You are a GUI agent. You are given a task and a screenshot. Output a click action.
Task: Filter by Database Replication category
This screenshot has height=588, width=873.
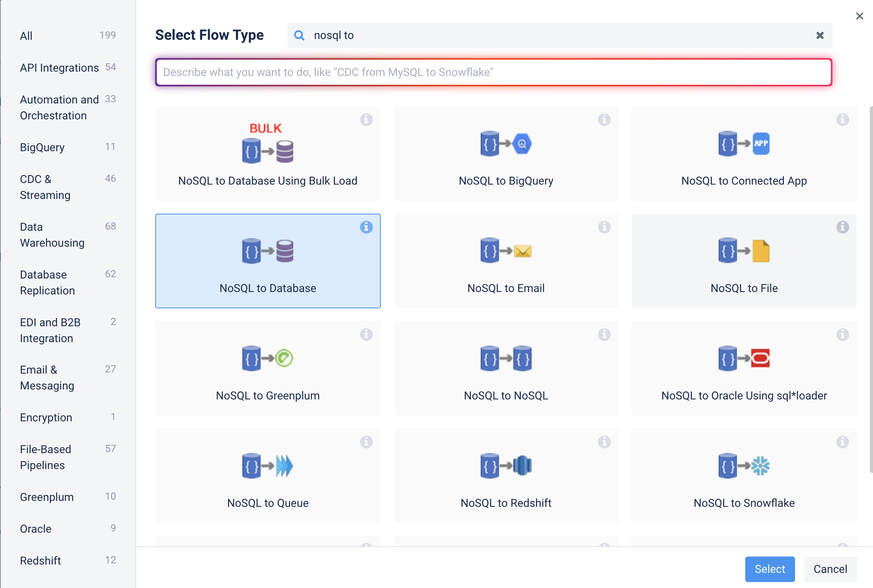[68, 282]
